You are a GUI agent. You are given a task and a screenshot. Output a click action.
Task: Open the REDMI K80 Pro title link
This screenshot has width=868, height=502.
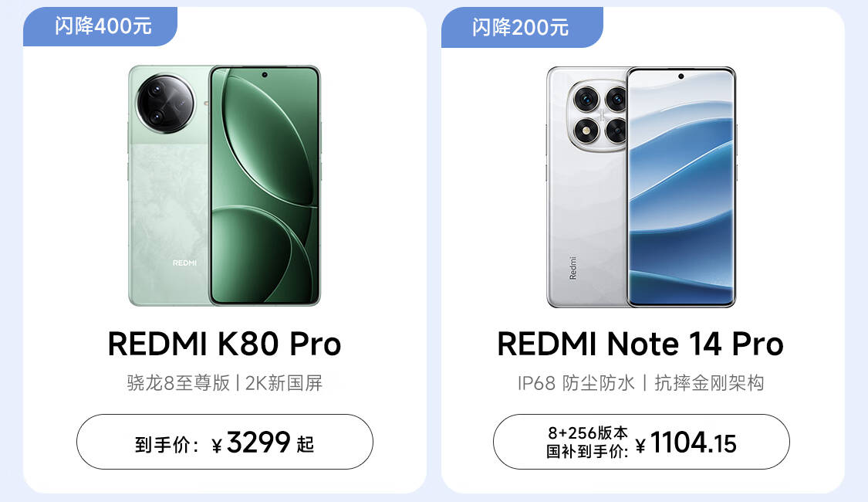click(x=225, y=344)
